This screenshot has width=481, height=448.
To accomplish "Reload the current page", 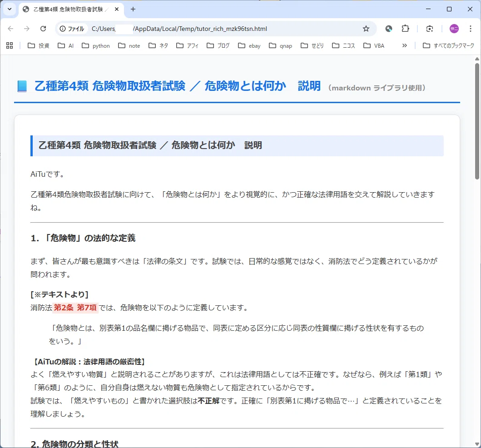I will click(x=43, y=29).
